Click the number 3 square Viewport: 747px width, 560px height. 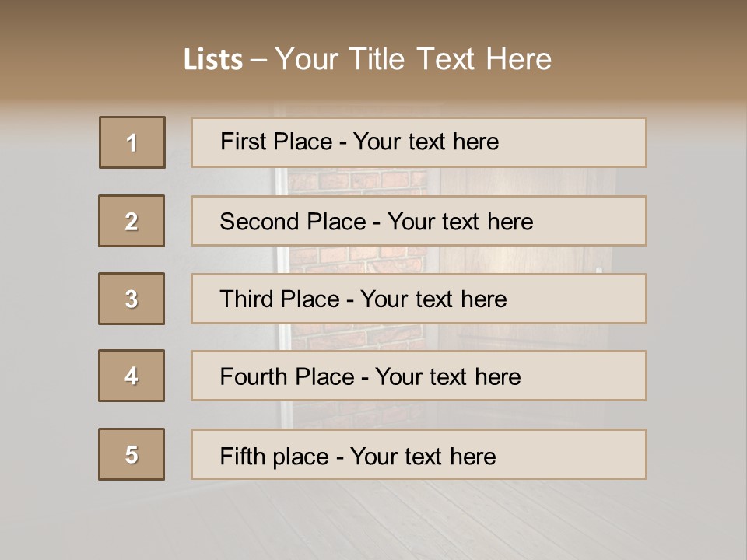(x=132, y=299)
